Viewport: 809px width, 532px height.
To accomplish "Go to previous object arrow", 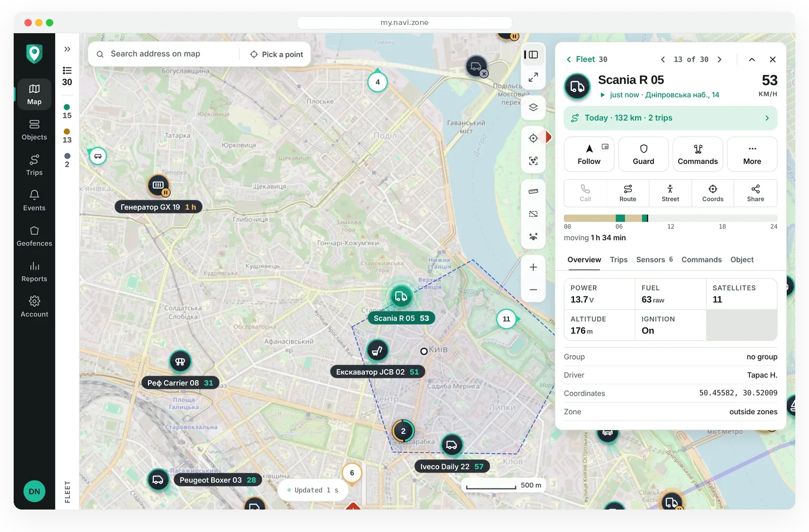I will click(662, 59).
